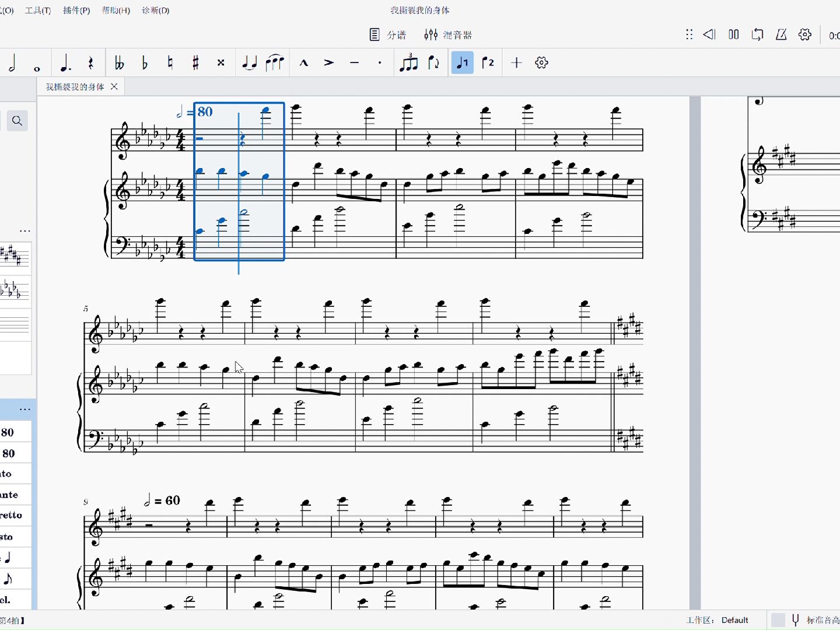This screenshot has width=840, height=630.
Task: Toggle loop playback
Action: coord(758,34)
